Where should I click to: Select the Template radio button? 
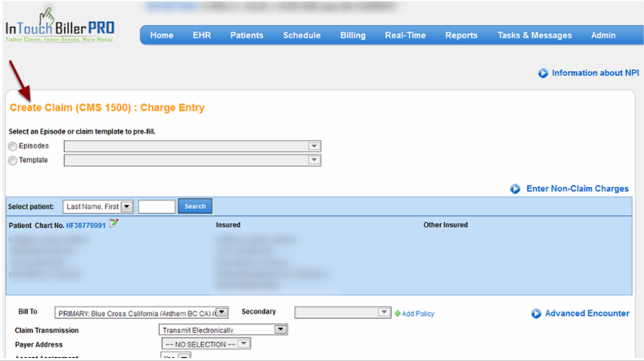point(12,161)
